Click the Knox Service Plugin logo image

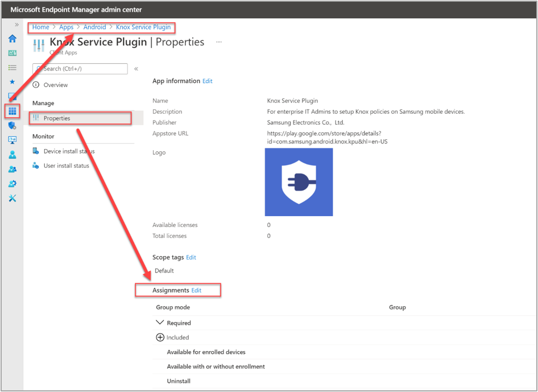[299, 182]
